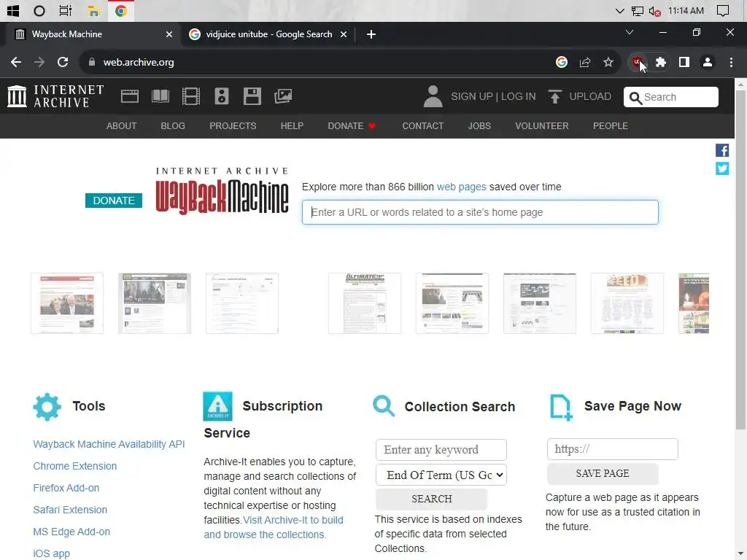Click the Save Page Now page icon
Viewport: 747px width, 560px height.
tap(561, 408)
